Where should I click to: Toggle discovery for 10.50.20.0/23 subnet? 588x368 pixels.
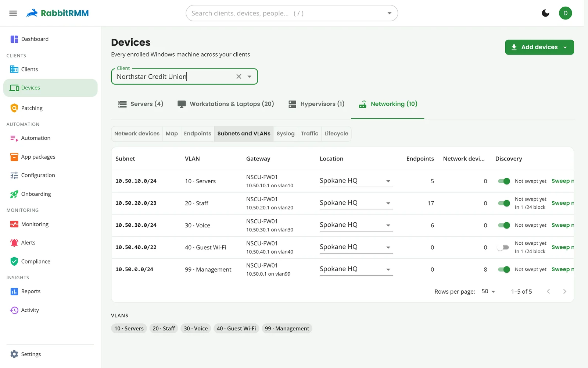504,203
